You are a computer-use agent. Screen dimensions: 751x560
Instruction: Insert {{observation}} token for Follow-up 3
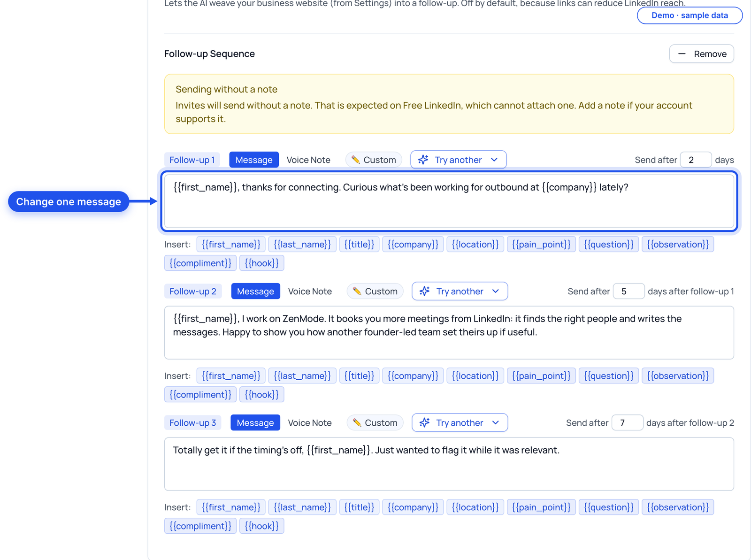(678, 507)
